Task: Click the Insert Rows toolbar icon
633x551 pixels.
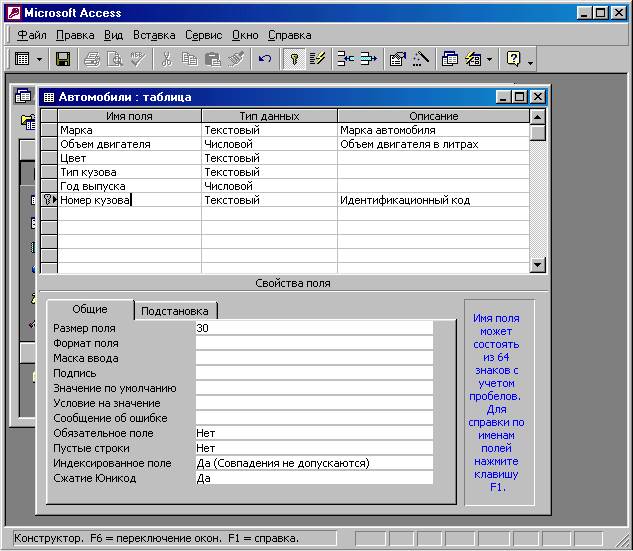Action: pos(345,59)
